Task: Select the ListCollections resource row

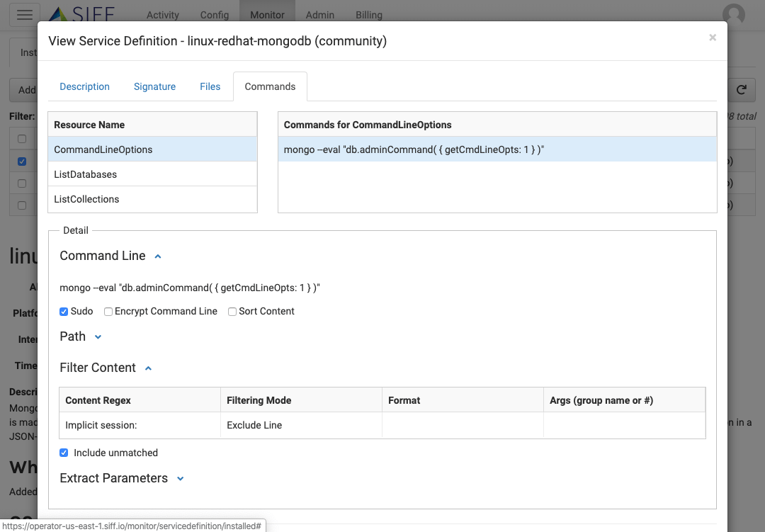Action: [152, 199]
